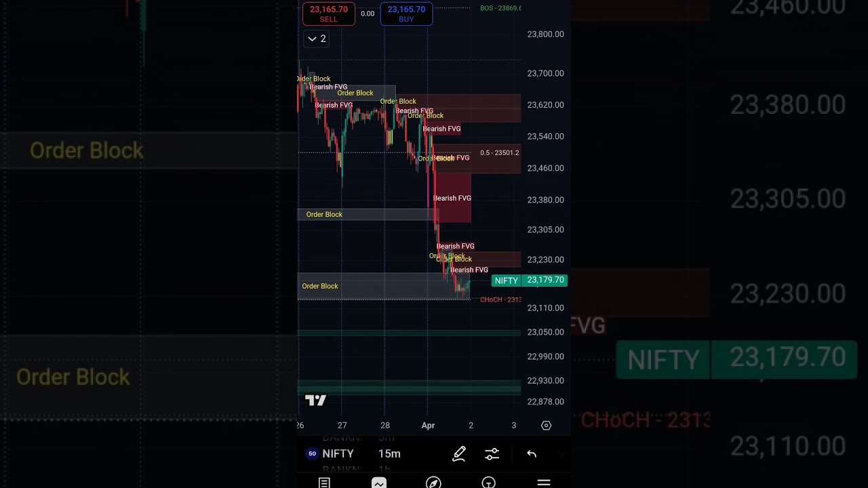The width and height of the screenshot is (868, 488).
Task: Tap the SELL 23,165.70 button
Action: [329, 14]
